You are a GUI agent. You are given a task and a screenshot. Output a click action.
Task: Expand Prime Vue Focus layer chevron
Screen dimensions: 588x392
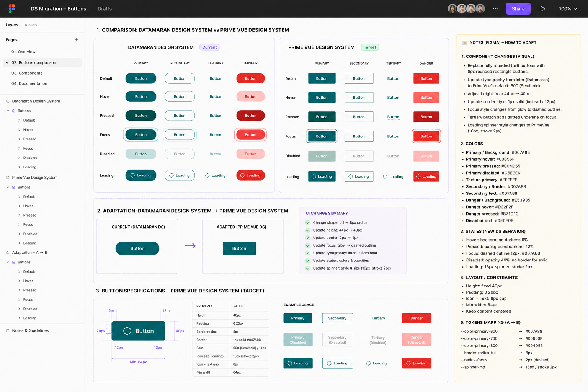[20, 225]
